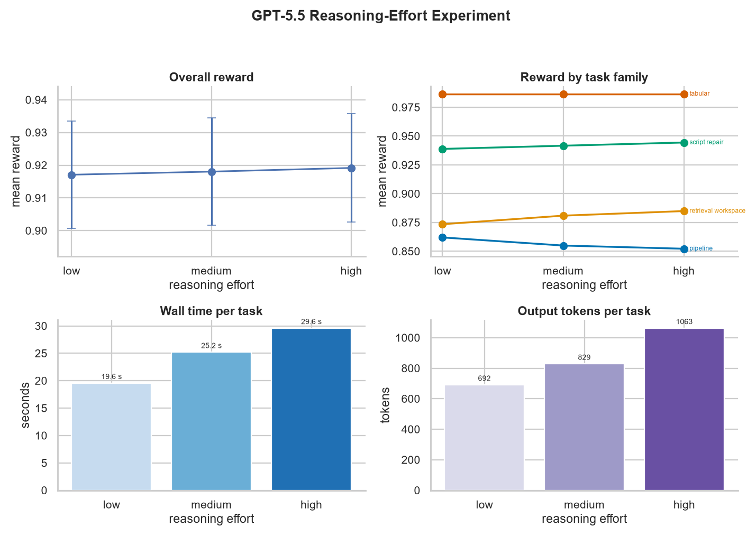756x536 pixels.
Task: Click the "1000" tick in Output tokens chart
Action: (408, 338)
